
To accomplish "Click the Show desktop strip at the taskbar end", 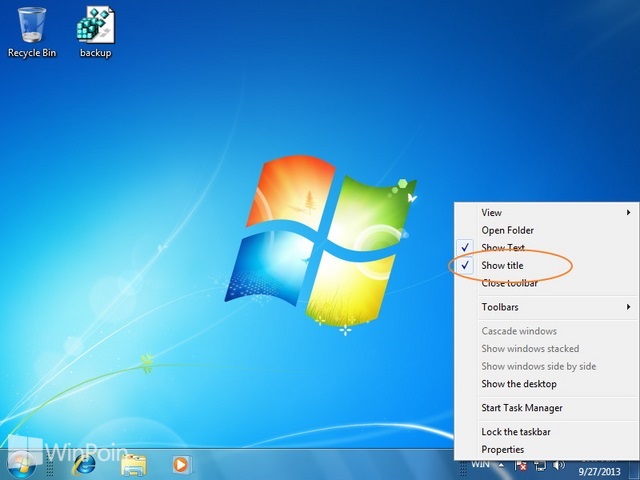I will [635, 469].
